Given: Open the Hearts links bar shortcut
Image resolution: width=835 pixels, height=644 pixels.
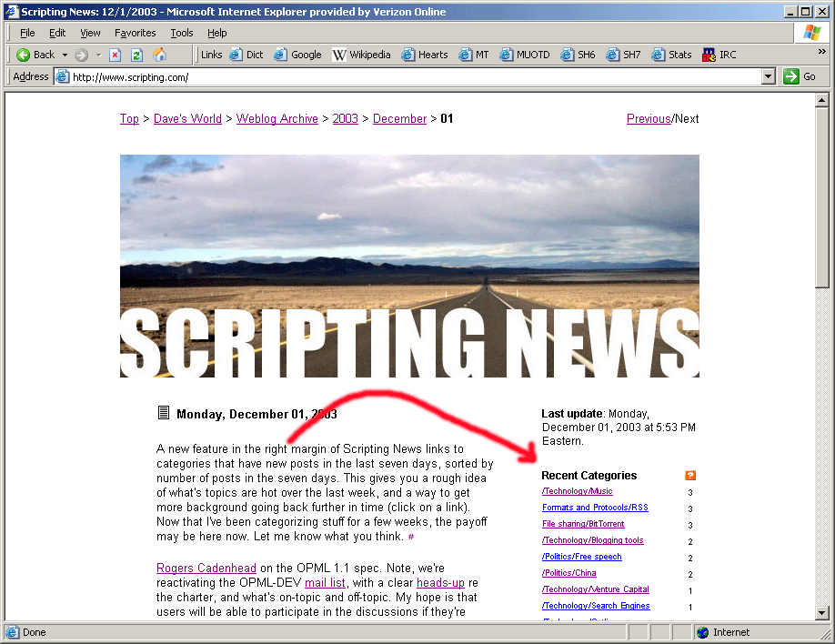Looking at the screenshot, I should click(x=425, y=55).
